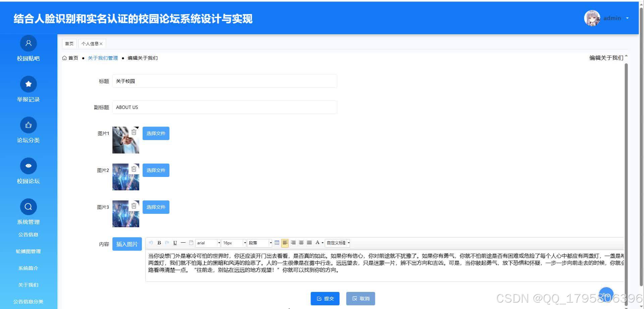644x309 pixels.
Task: Click the 副标题 ABOUT US input field
Action: pos(224,107)
